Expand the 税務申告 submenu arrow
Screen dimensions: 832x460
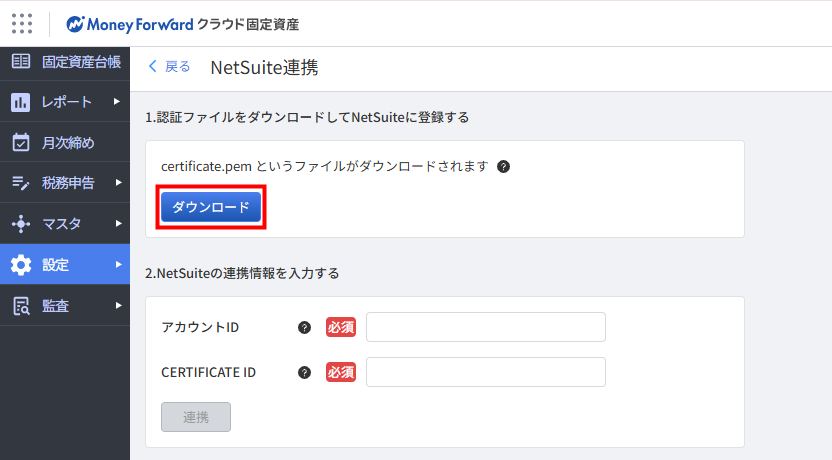(117, 182)
